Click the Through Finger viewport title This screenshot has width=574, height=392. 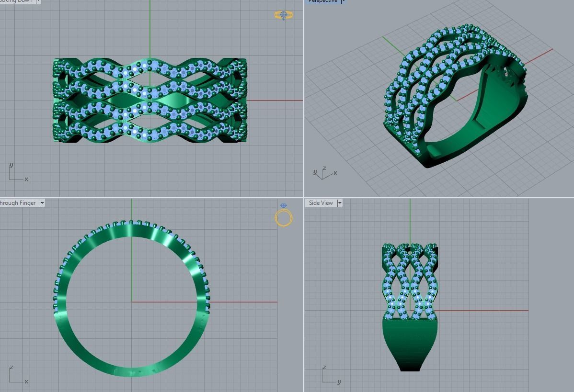pos(18,203)
